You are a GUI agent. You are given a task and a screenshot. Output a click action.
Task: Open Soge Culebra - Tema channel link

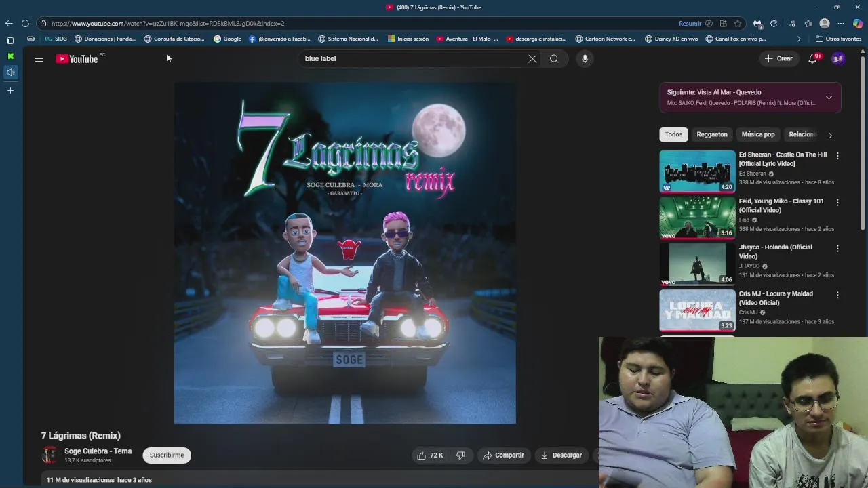pos(98,451)
